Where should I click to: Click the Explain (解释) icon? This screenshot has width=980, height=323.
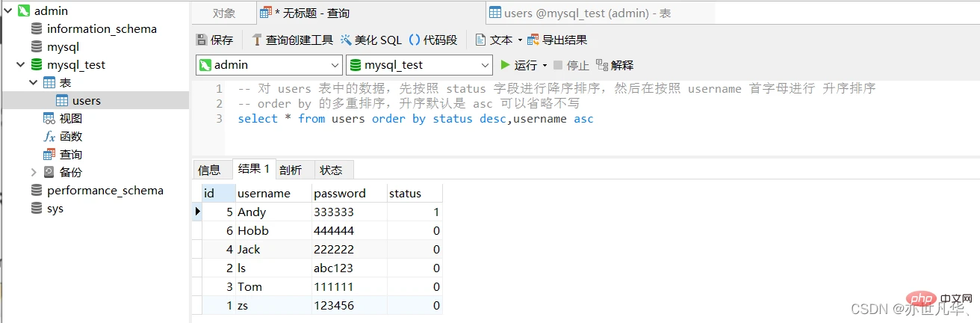pyautogui.click(x=602, y=65)
